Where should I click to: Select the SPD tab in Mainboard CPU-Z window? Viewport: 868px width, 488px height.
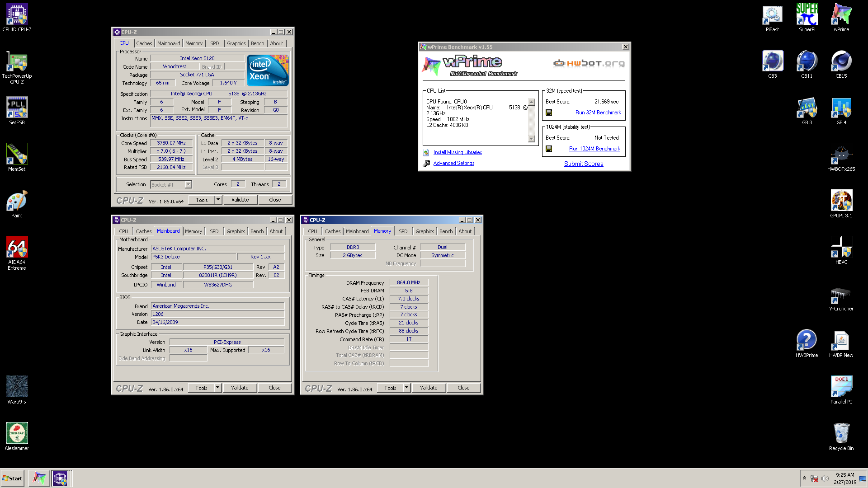pos(214,231)
